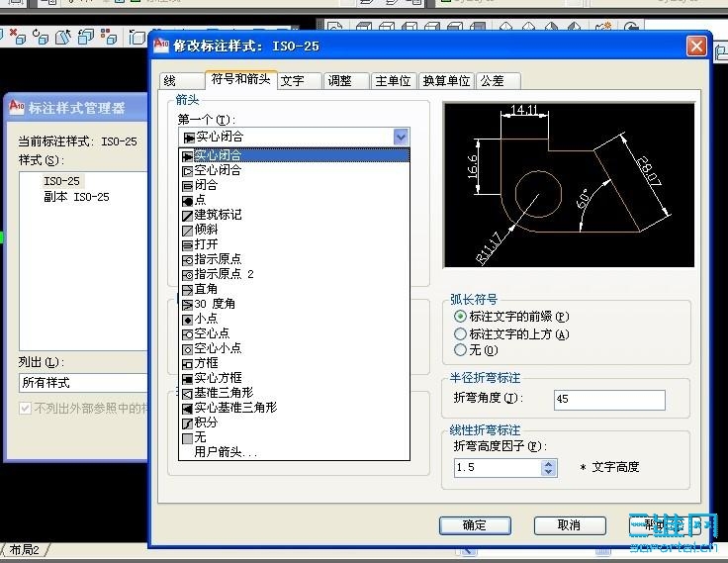The height and width of the screenshot is (563, 728).
Task: Select the 小点 arrowhead option
Action: pos(294,320)
